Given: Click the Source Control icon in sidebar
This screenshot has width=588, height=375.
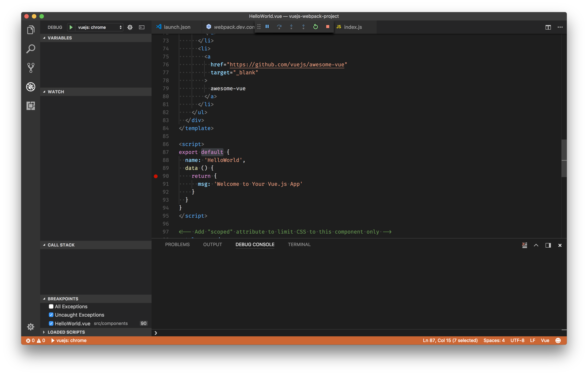Looking at the screenshot, I should point(31,67).
